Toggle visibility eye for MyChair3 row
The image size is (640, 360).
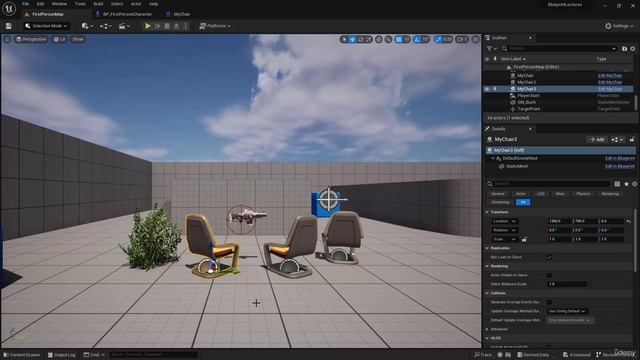coord(487,89)
